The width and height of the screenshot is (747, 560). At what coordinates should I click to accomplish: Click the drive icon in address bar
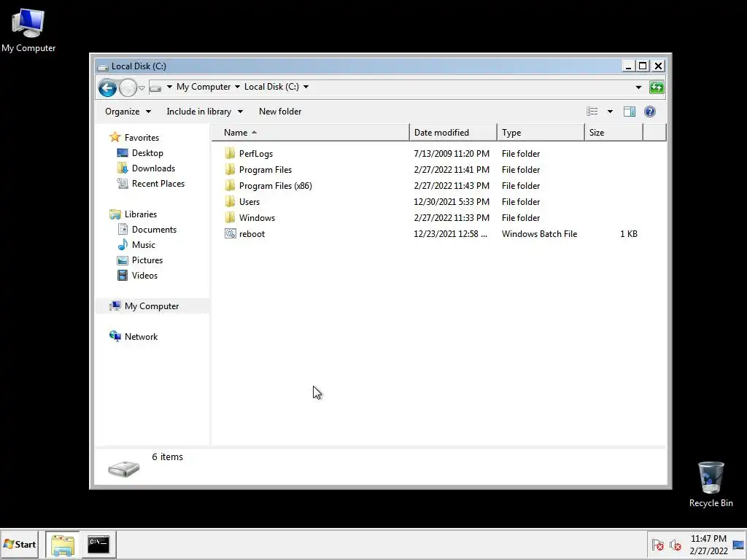tap(155, 87)
